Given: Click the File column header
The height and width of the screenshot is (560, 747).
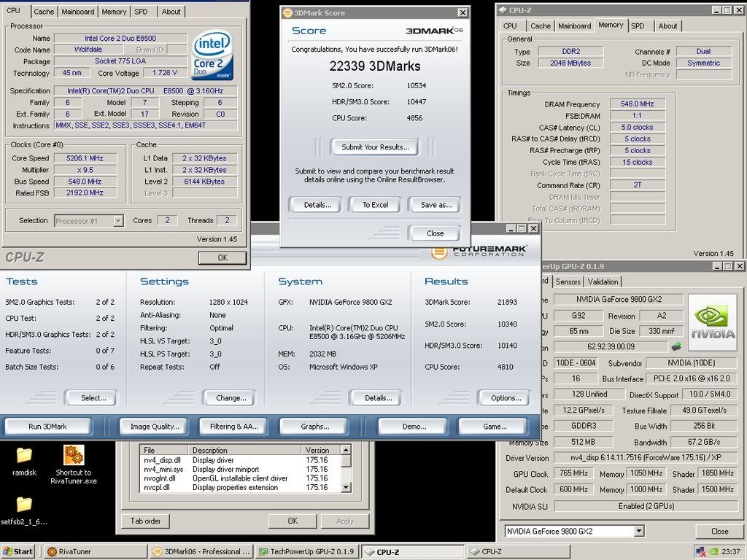Looking at the screenshot, I should [x=165, y=450].
